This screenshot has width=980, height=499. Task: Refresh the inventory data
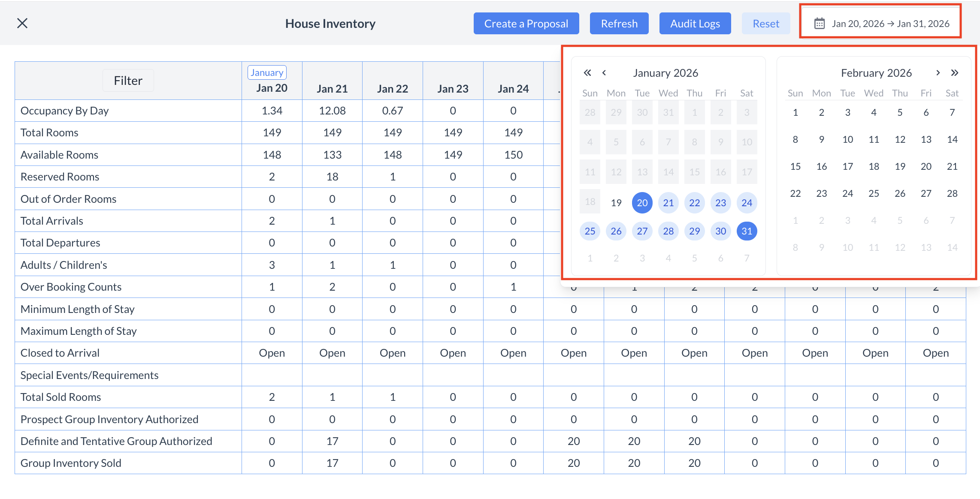pos(619,23)
